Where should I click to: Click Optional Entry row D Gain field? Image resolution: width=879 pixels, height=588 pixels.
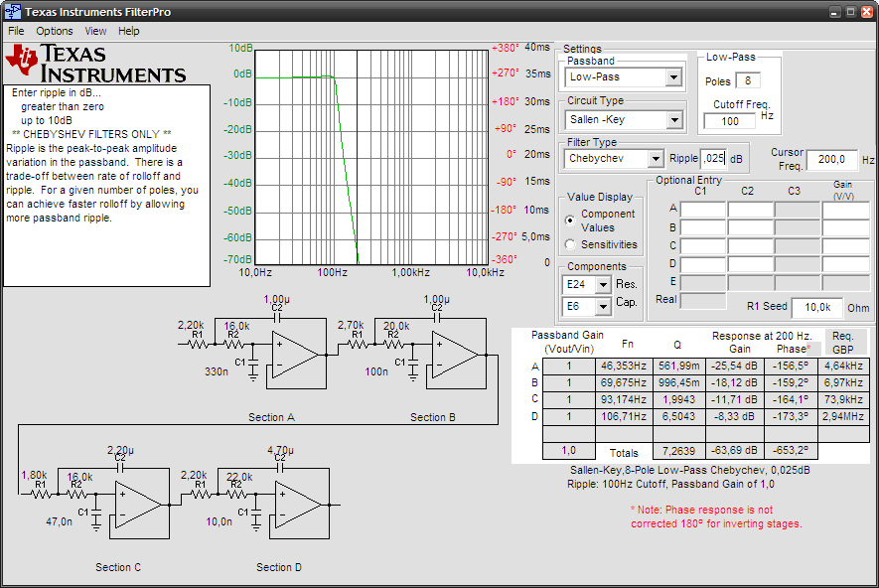[x=846, y=264]
